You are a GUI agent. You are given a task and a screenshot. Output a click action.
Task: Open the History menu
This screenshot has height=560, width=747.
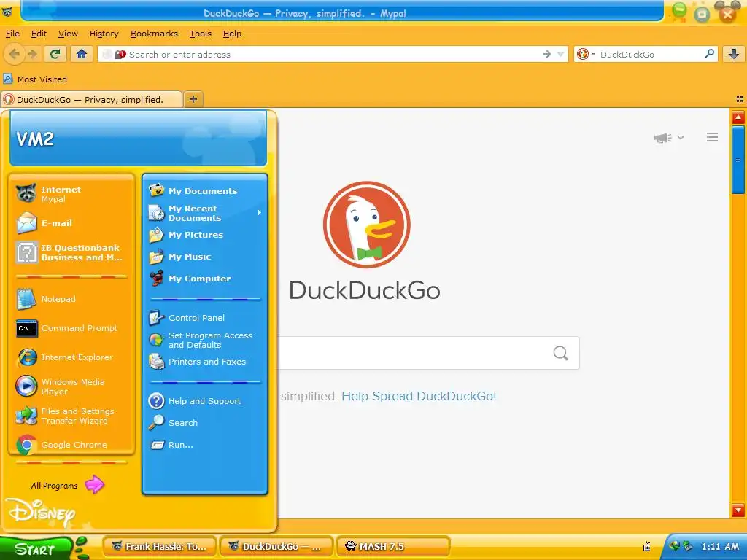click(x=104, y=34)
